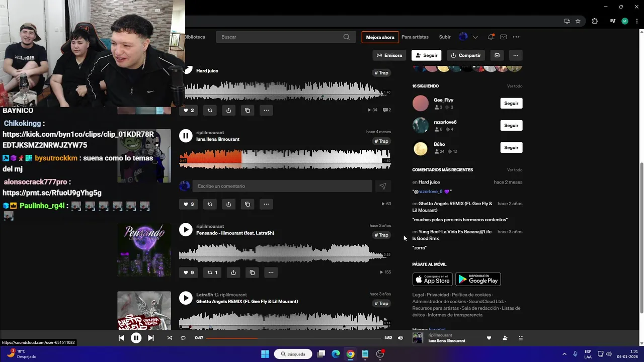
Task: Toggle repeat in the player bar
Action: pyautogui.click(x=183, y=338)
